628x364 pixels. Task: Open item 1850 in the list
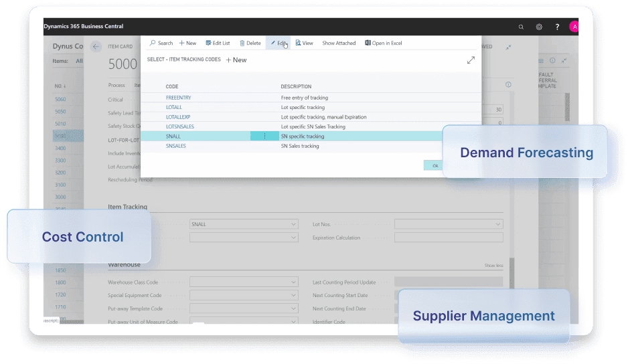pyautogui.click(x=60, y=270)
